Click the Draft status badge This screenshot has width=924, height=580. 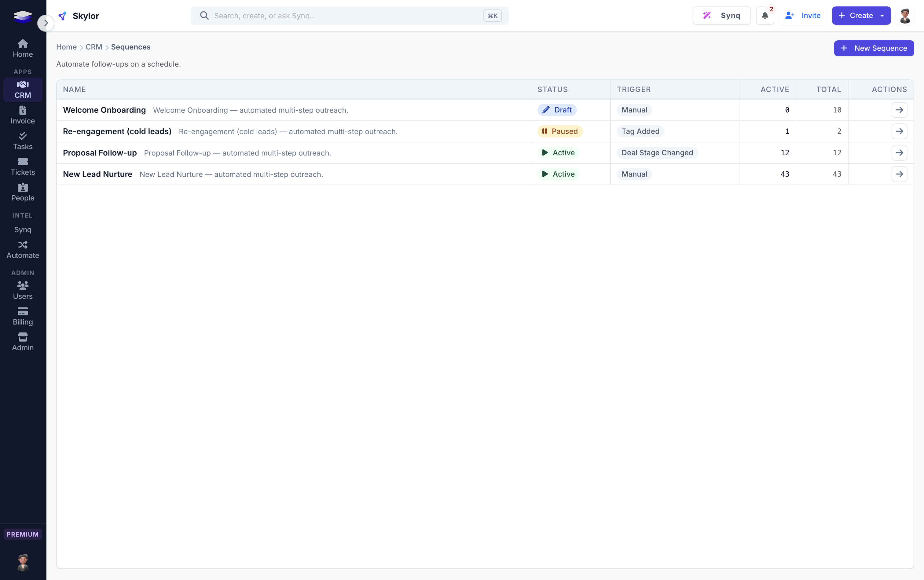(x=557, y=110)
